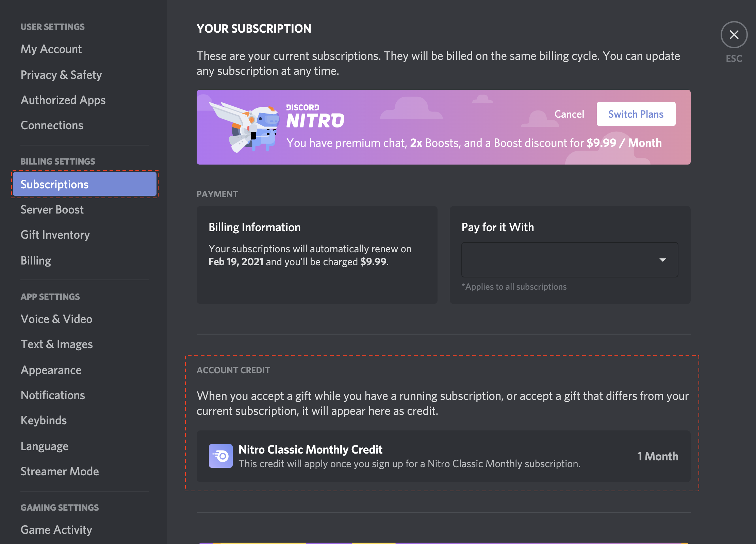Navigate to Billing settings page

(x=36, y=260)
